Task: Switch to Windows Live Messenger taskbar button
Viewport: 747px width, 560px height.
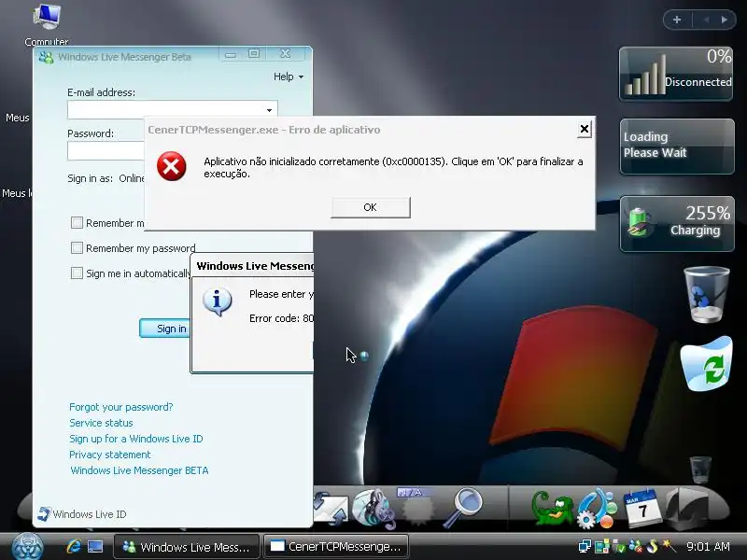Action: [x=187, y=547]
